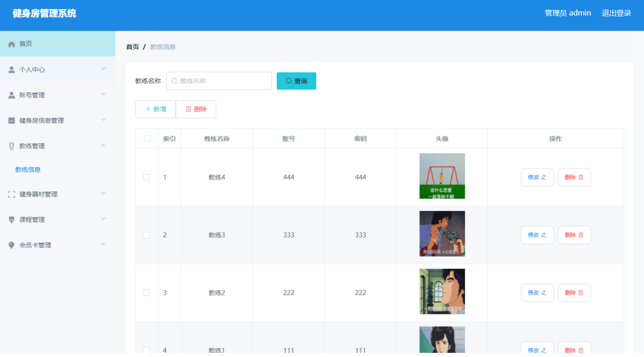The image size is (644, 357).
Task: Expand 会员卡管理 using its chevron
Action: click(x=103, y=244)
